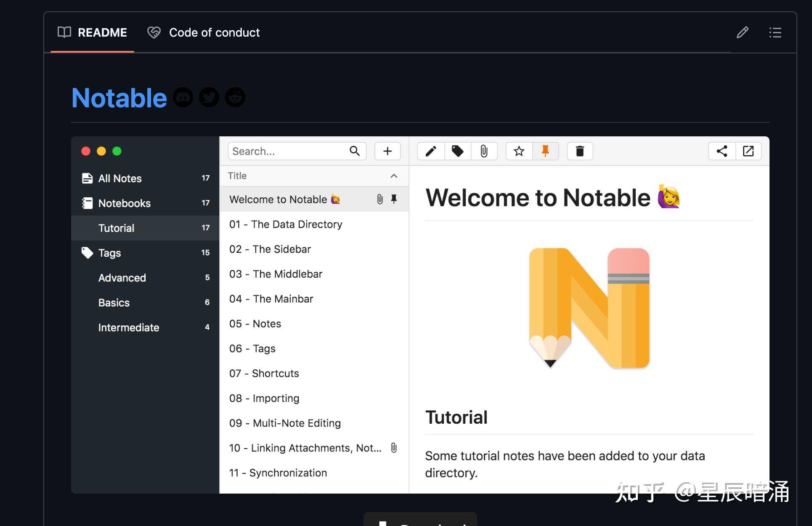The width and height of the screenshot is (812, 526).
Task: Open note 05 - Notes
Action: (314, 324)
